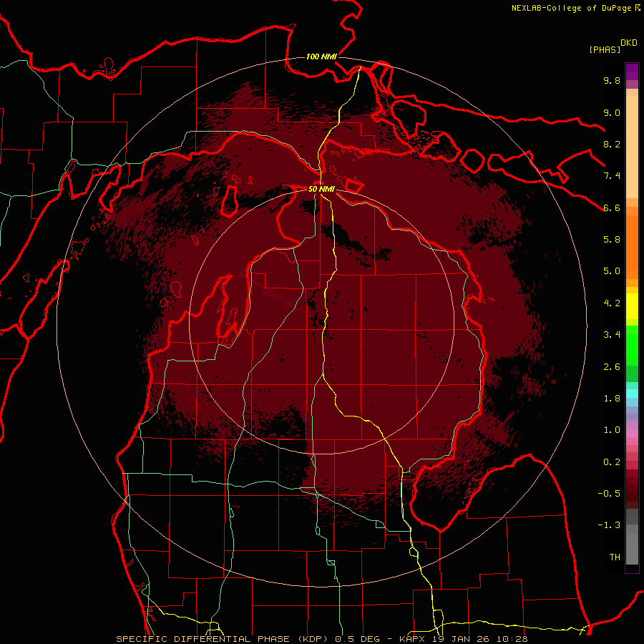Click the 4.2 legend value
The height and width of the screenshot is (644, 644).
point(612,303)
